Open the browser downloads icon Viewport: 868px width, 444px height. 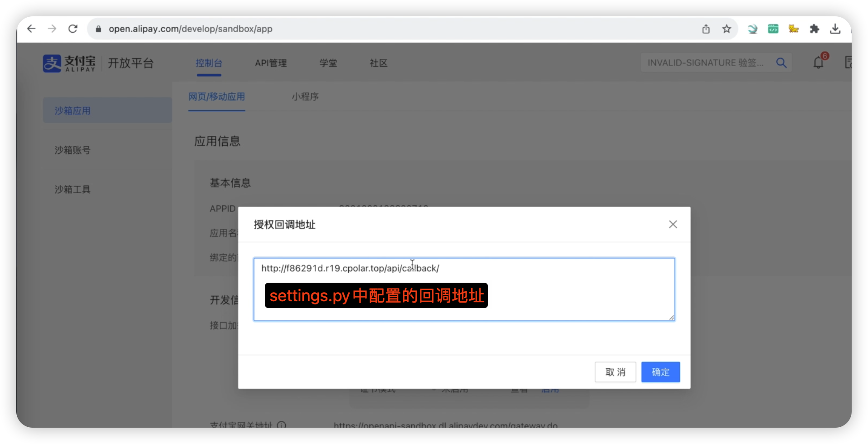(x=835, y=29)
